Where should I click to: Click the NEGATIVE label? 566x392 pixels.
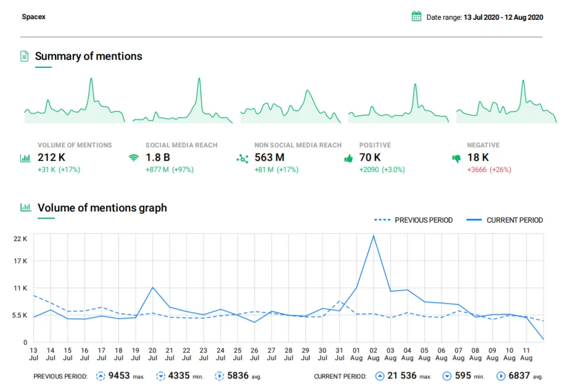coord(483,145)
